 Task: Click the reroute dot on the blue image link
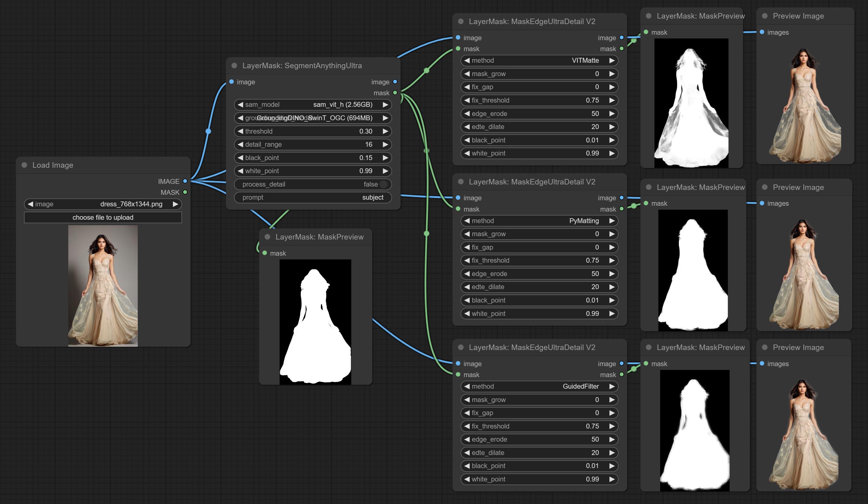coord(208,131)
